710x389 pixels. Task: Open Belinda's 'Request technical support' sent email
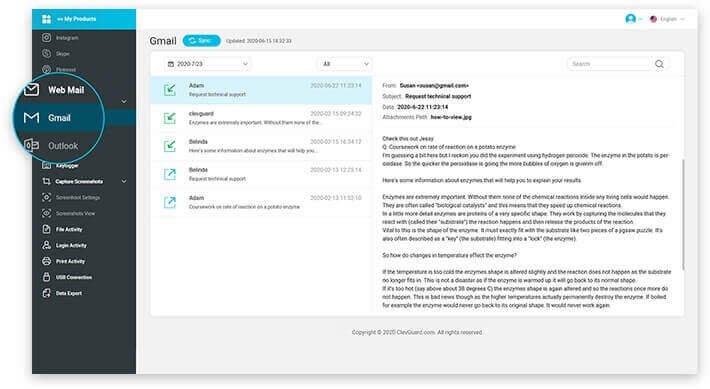tap(261, 174)
